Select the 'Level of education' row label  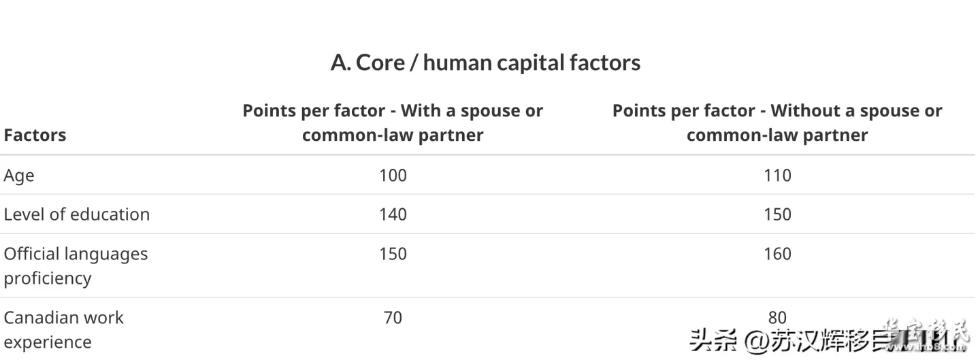(x=77, y=214)
